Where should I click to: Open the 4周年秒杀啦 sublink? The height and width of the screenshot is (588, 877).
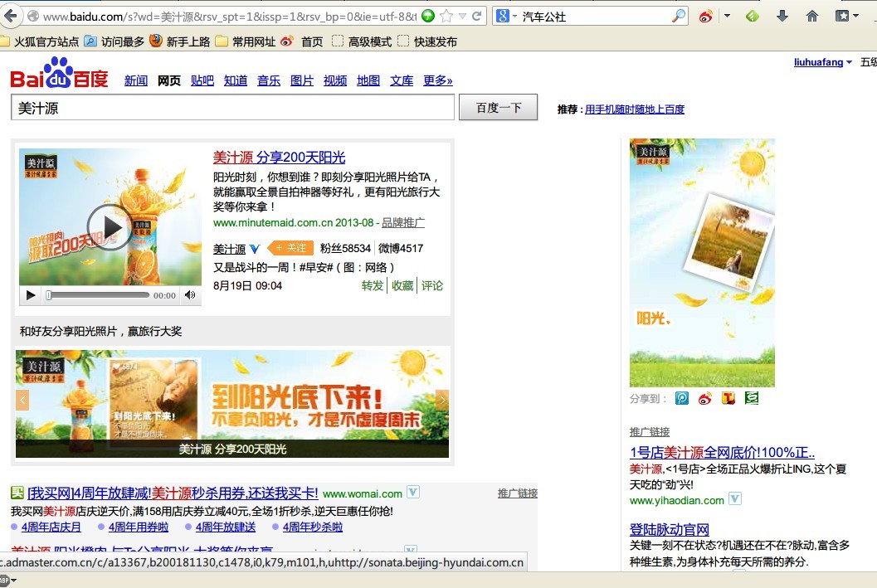click(x=313, y=527)
